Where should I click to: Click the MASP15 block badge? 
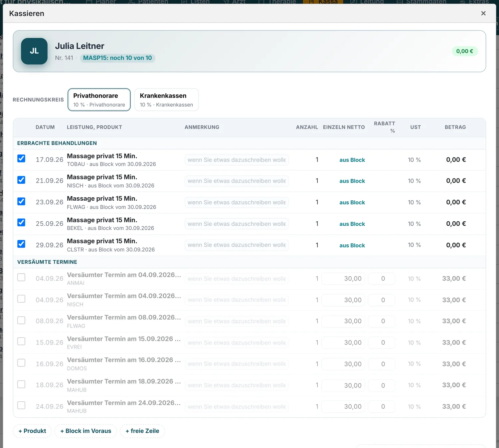[x=117, y=58]
